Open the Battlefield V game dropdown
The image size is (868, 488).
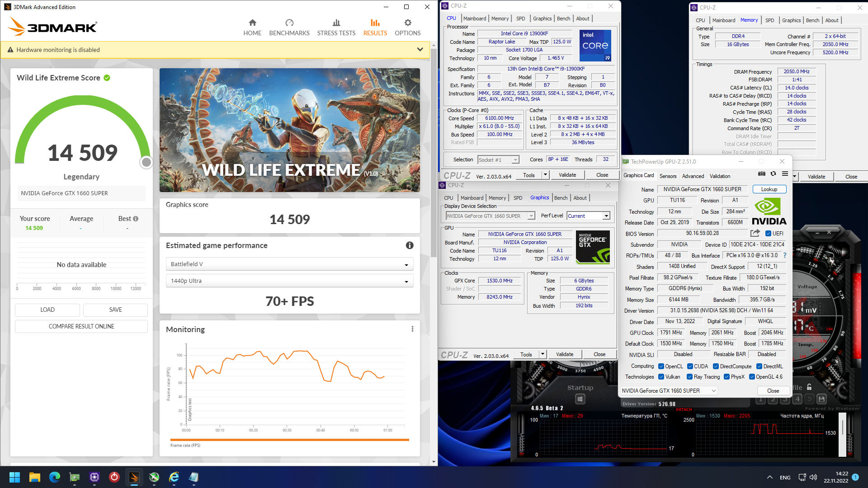coord(289,264)
